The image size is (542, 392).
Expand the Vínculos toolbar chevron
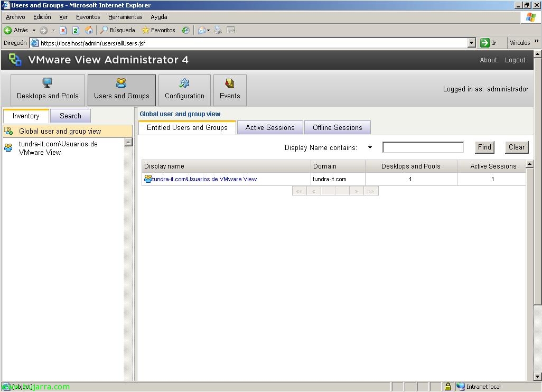click(537, 41)
